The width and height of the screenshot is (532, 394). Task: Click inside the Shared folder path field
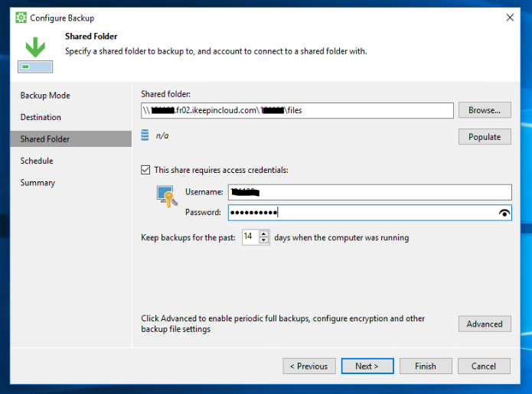click(297, 110)
